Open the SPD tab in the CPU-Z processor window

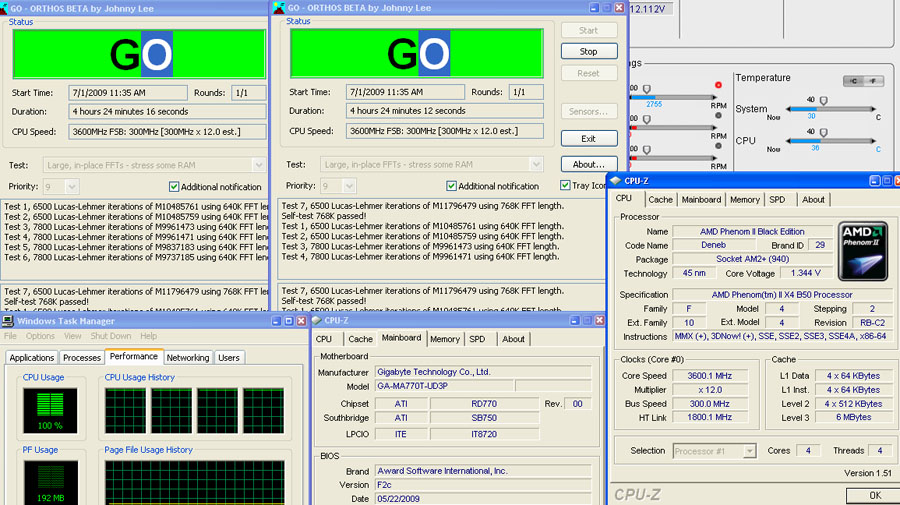click(777, 200)
